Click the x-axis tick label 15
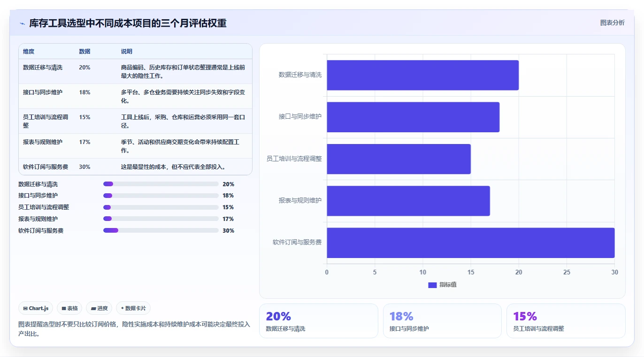 point(471,272)
